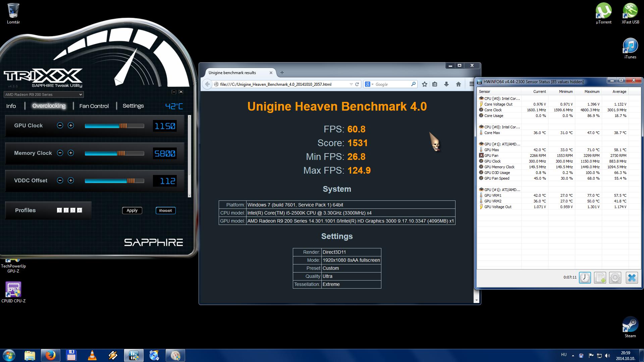Viewport: 644px width, 362px height.
Task: Open the AMD Radeon R9 200 Series dropdown
Action: click(x=44, y=95)
